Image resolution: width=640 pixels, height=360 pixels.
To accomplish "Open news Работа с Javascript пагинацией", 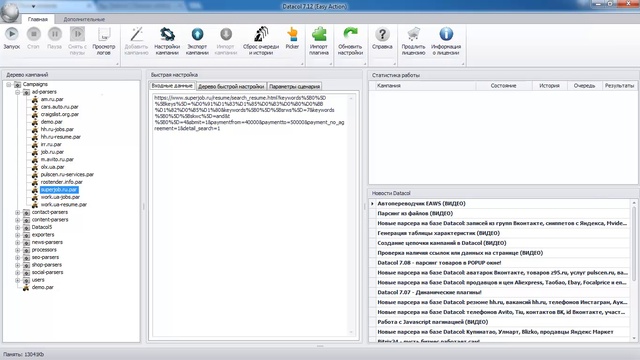I will (x=433, y=322).
